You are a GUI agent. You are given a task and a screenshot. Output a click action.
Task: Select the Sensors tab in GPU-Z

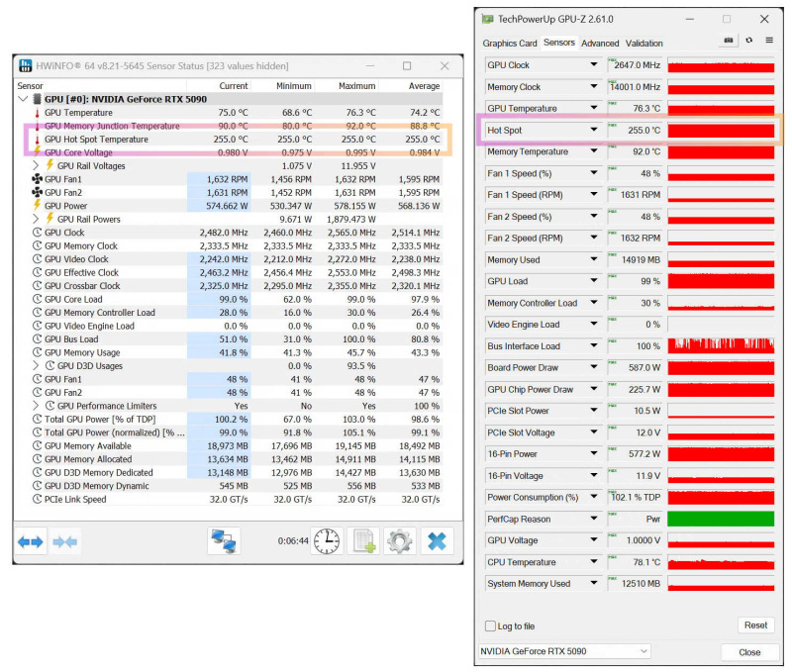(559, 43)
